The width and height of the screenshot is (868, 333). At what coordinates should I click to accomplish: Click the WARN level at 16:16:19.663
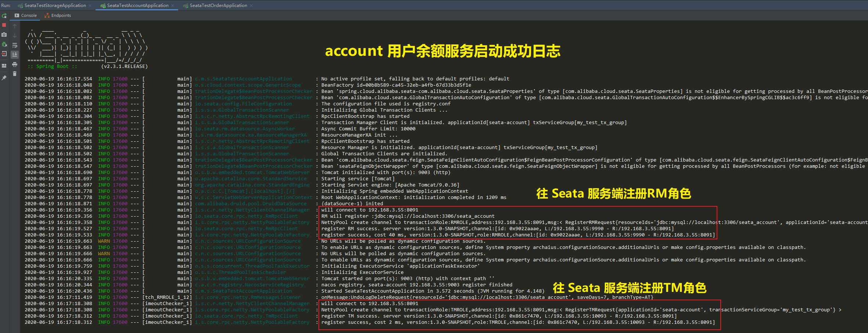104,241
